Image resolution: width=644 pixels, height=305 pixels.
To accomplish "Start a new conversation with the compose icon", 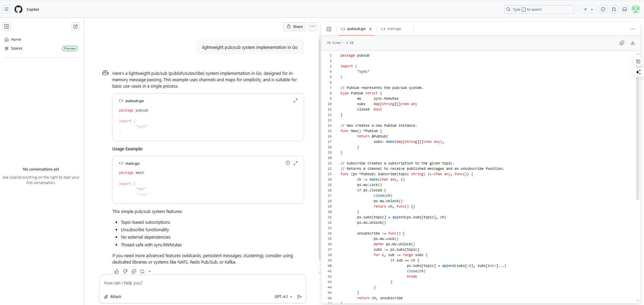I will 76,27.
